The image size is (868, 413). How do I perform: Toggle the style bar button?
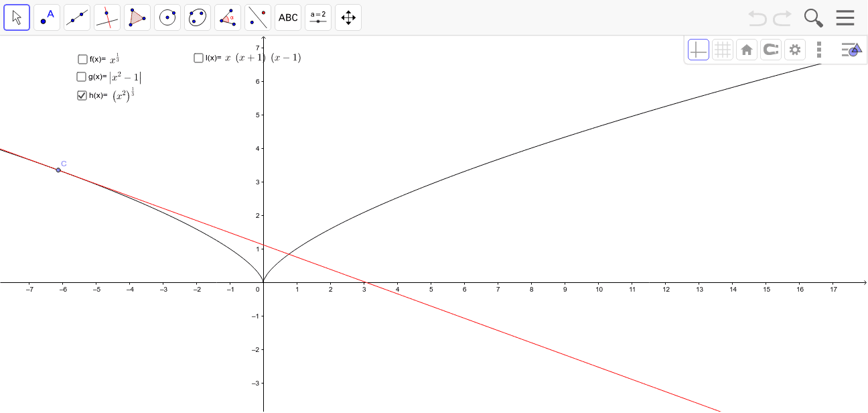coord(851,50)
